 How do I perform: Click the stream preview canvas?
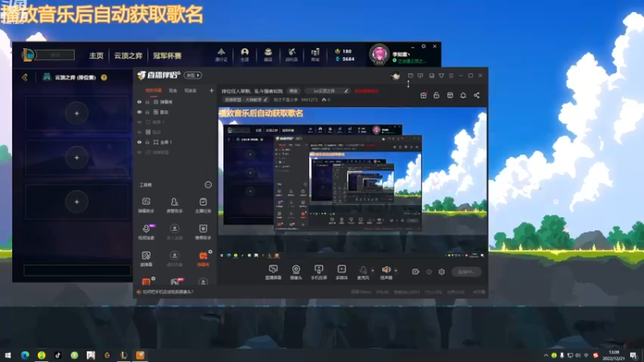coord(353,183)
